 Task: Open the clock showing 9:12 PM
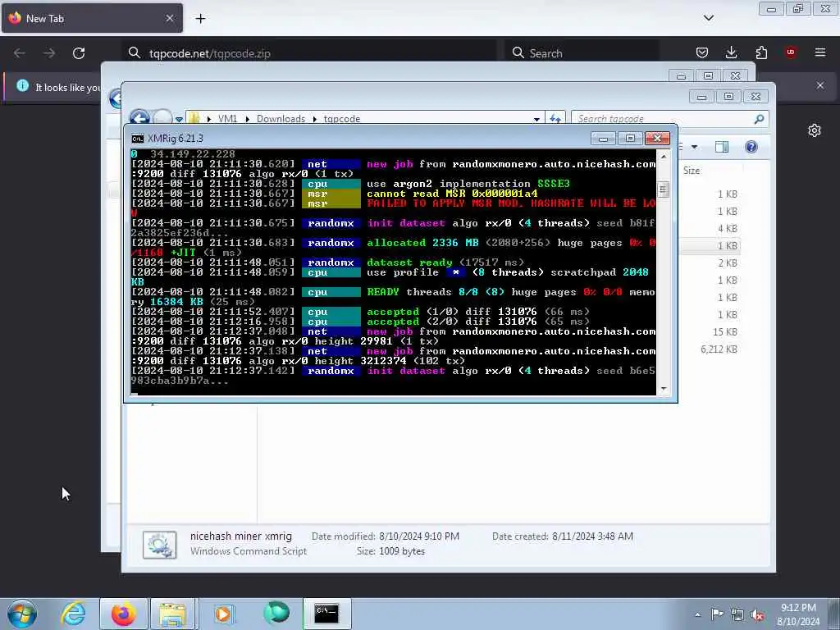click(x=798, y=614)
